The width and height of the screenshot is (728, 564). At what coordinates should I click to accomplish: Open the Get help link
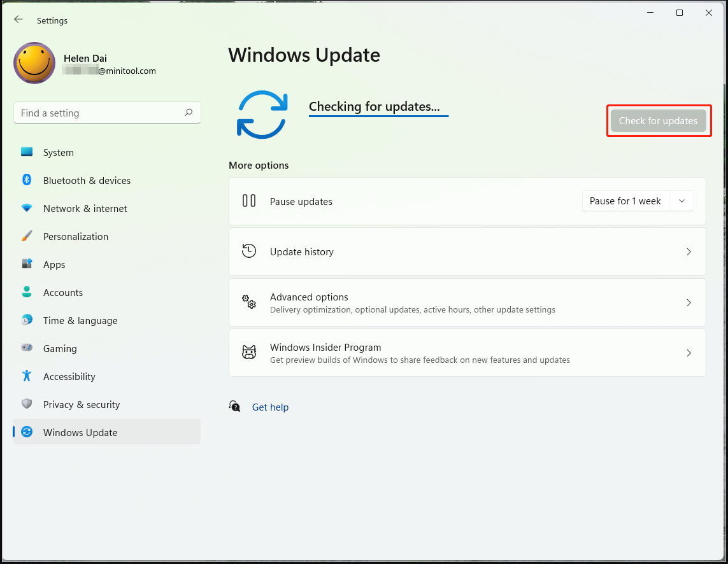click(270, 407)
